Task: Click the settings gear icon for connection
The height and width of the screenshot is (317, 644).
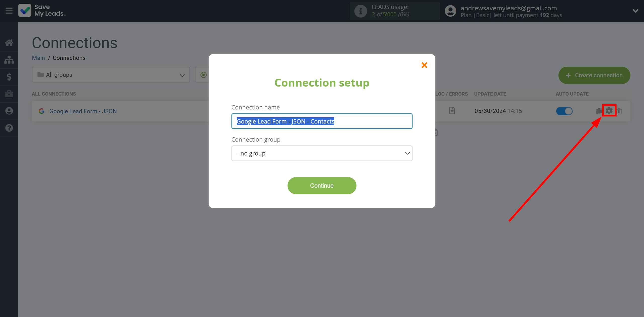Action: 609,111
